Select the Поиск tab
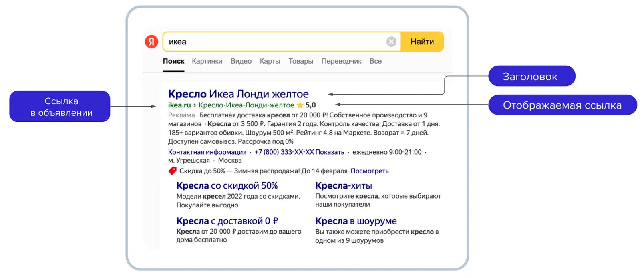Viewport: 644px width, 278px height. (x=173, y=61)
